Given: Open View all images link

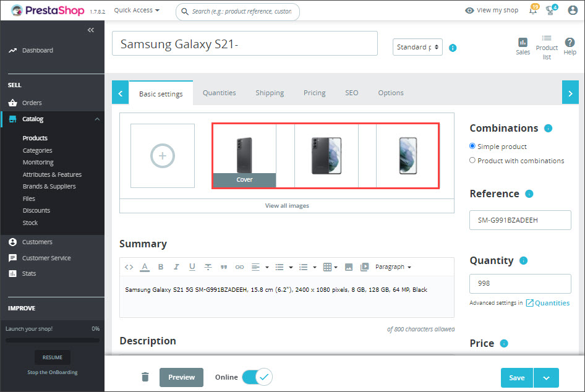Looking at the screenshot, I should [x=287, y=205].
